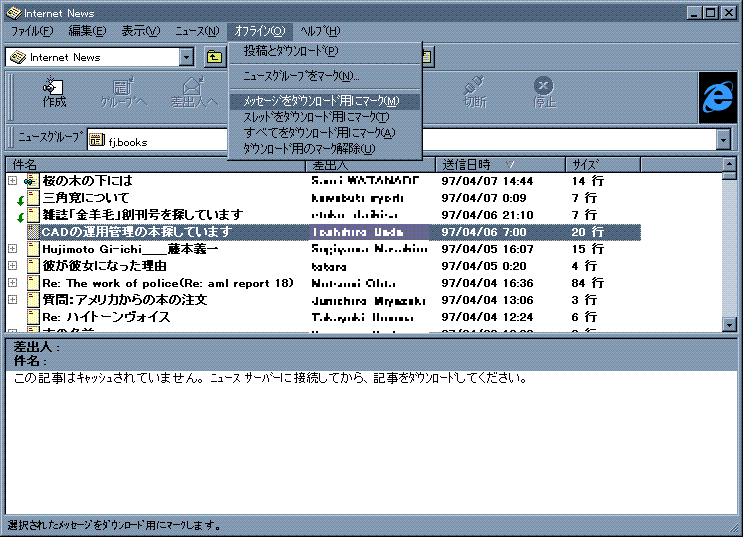Click the message icon of 桜の木の下には
This screenshot has height=537, width=743.
point(31,180)
